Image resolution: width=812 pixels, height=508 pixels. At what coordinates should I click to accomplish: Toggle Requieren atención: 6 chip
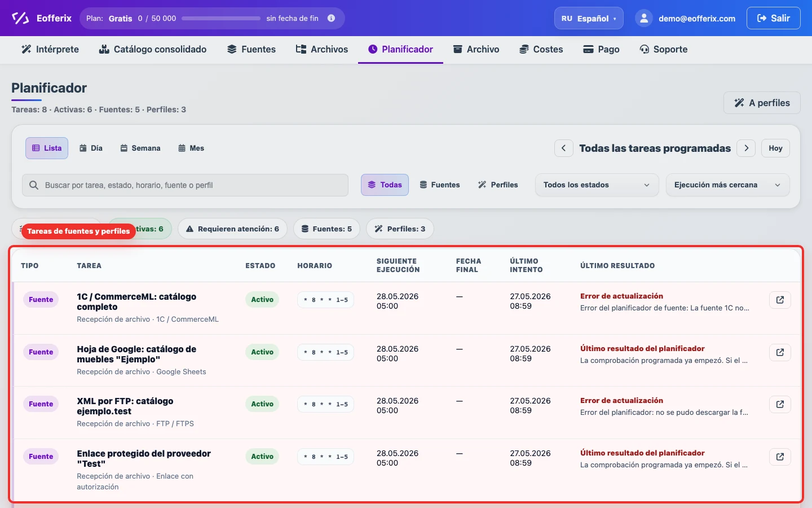click(x=232, y=229)
